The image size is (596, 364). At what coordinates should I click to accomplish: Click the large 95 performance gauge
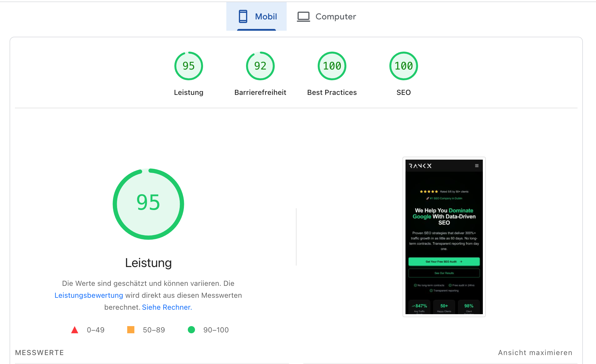(148, 204)
